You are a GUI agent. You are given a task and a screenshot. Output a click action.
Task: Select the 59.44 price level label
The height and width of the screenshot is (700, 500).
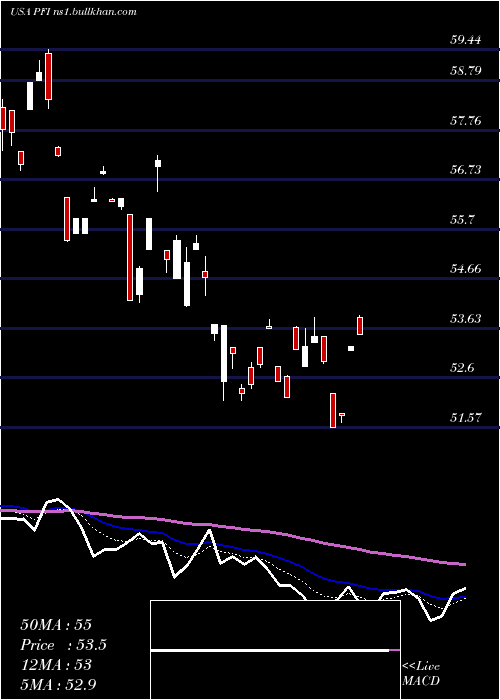[466, 40]
